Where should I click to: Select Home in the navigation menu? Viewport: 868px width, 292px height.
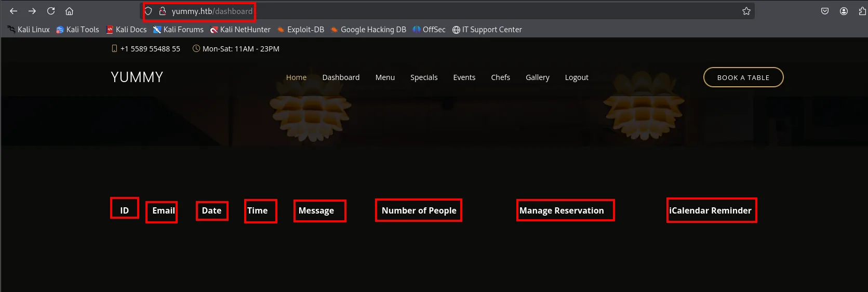click(x=296, y=77)
